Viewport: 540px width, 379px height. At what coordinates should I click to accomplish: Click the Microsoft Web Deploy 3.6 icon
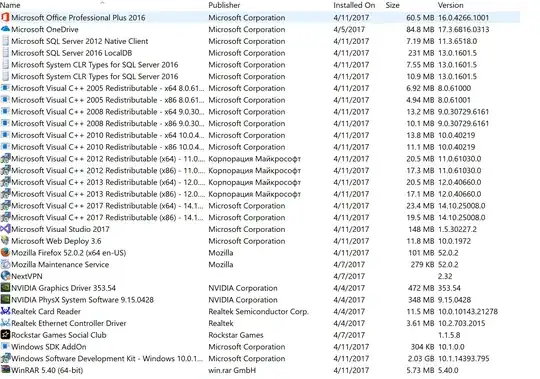tap(5, 241)
